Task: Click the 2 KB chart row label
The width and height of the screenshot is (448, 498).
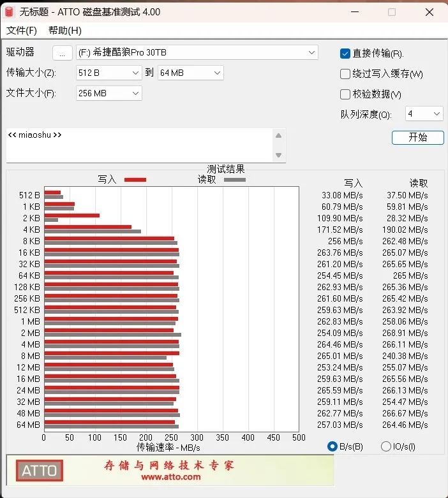Action: pyautogui.click(x=31, y=218)
